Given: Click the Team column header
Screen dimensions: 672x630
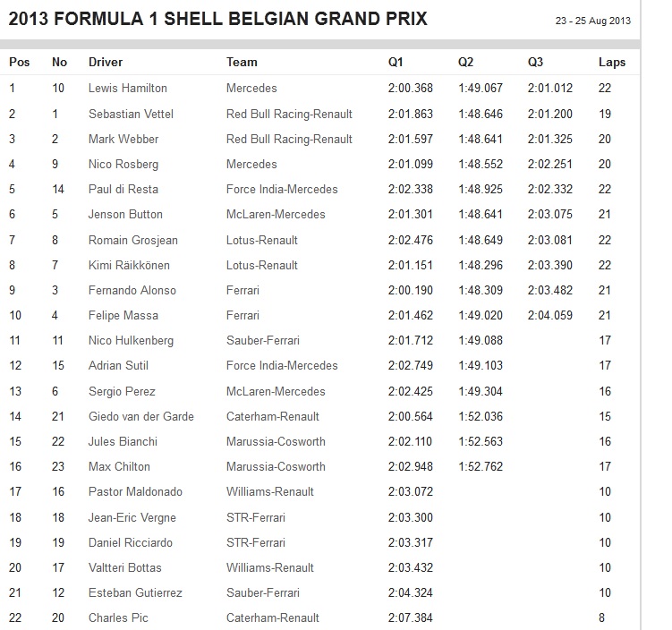Looking at the screenshot, I should (242, 63).
